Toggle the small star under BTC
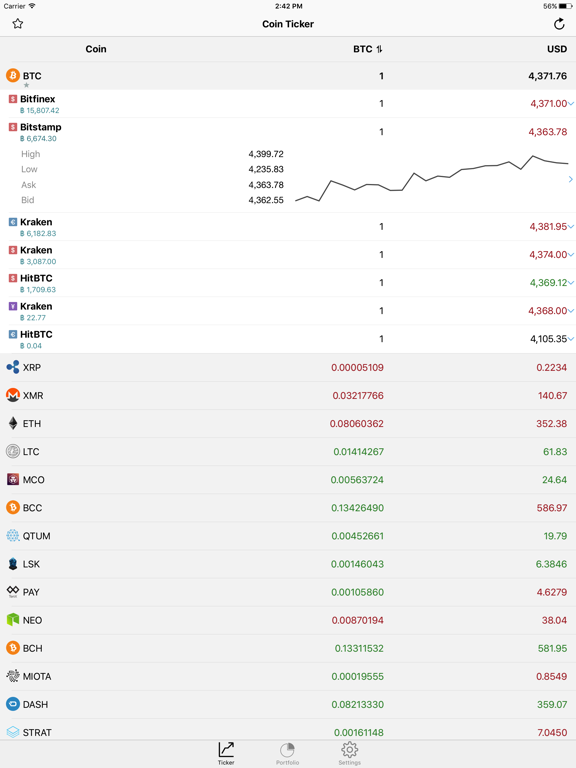The height and width of the screenshot is (768, 576). pyautogui.click(x=26, y=85)
